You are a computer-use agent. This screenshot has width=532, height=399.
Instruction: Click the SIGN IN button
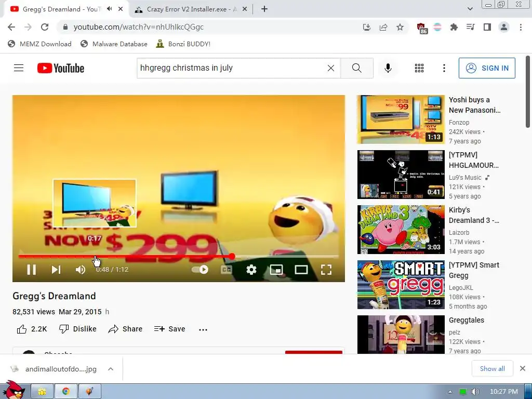pyautogui.click(x=487, y=68)
